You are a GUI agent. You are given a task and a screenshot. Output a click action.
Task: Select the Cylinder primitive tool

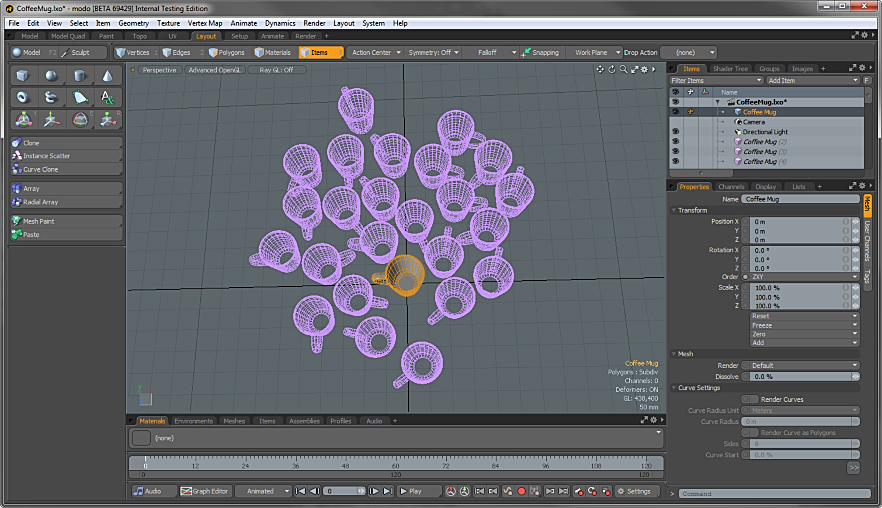click(x=79, y=75)
